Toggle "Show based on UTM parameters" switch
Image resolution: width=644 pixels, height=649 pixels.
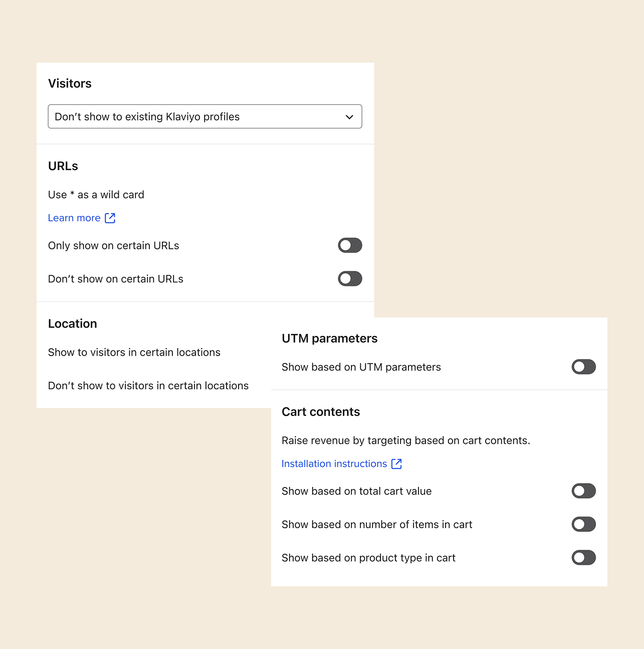pos(583,367)
